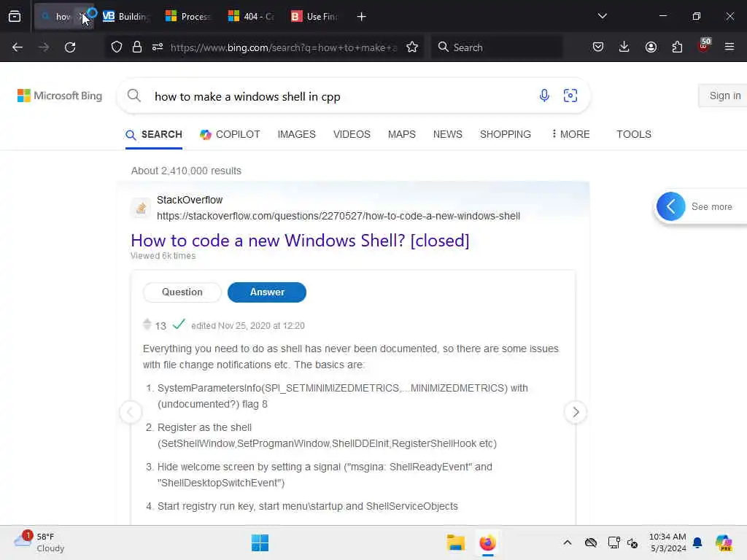Open clock showing 10:34 AM
This screenshot has height=560, width=747.
[x=668, y=542]
